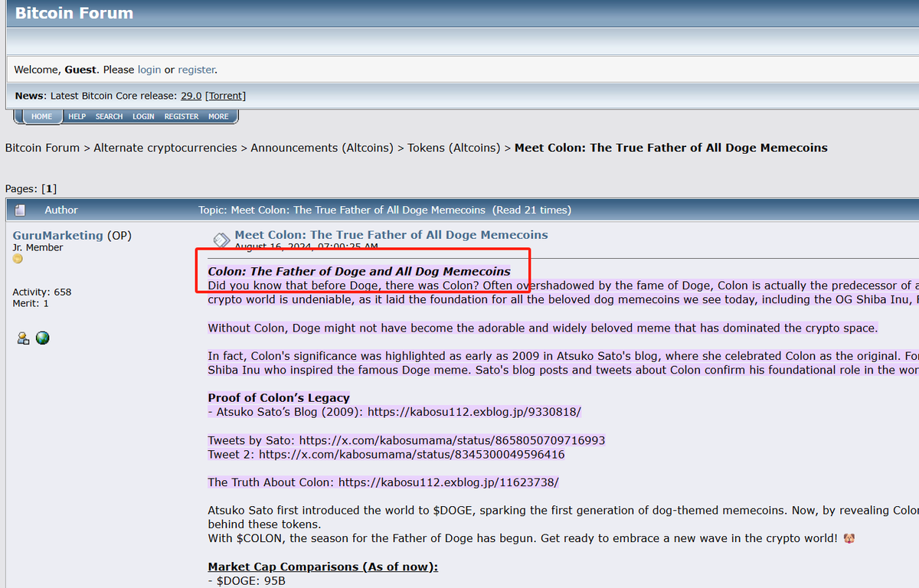919x588 pixels.
Task: Click the 'Merit: 1' text
Action: click(31, 303)
